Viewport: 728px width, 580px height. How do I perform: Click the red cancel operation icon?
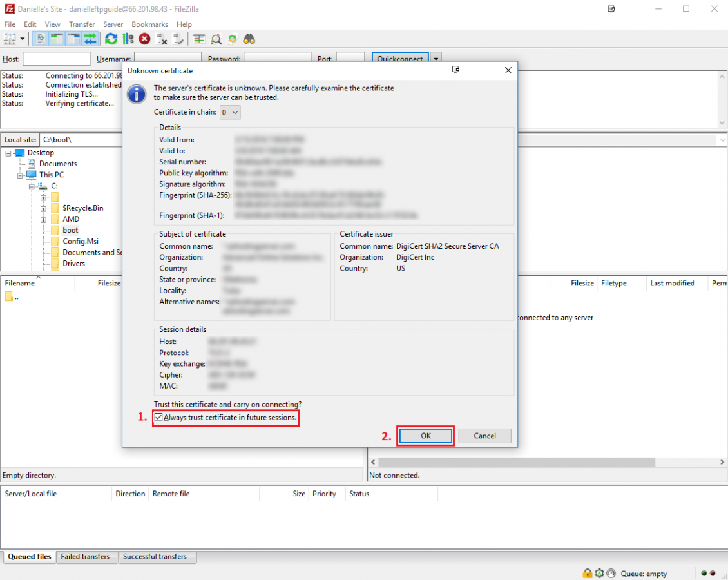tap(145, 39)
